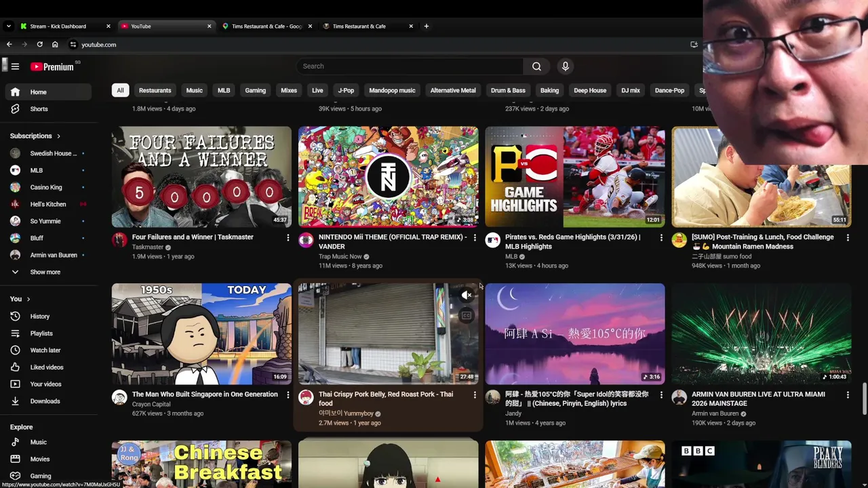868x488 pixels.
Task: Select the Deep House filter chip
Action: (590, 90)
